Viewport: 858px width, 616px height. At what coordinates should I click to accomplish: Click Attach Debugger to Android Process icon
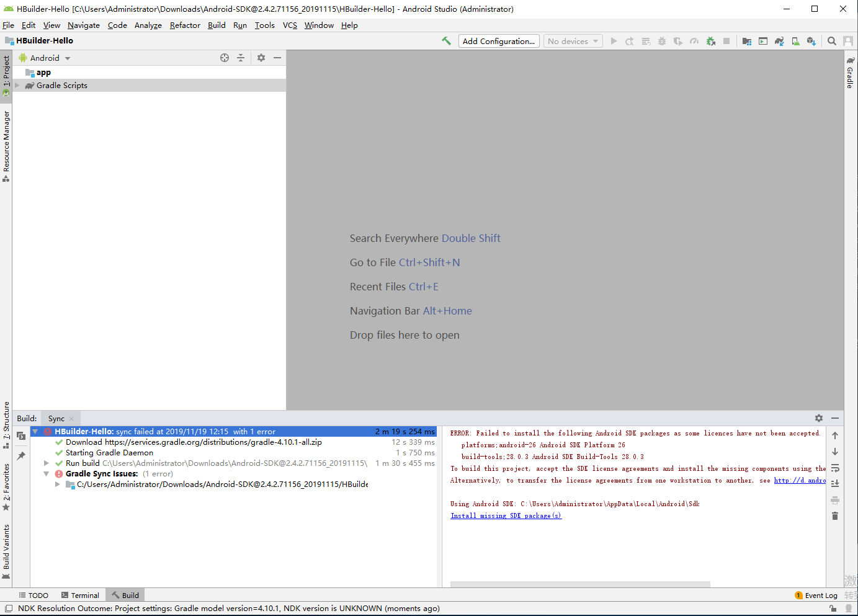pos(710,41)
